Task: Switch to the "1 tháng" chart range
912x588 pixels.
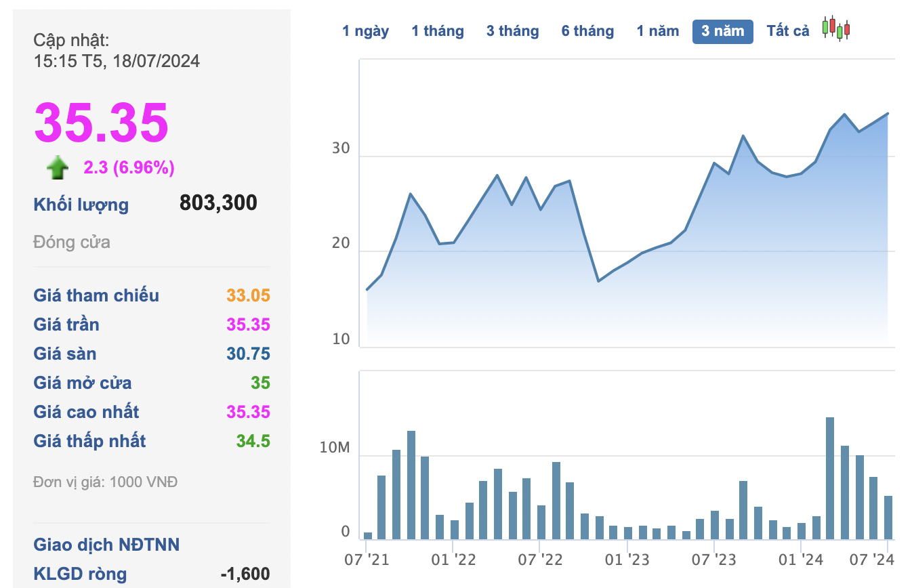Action: (x=438, y=30)
